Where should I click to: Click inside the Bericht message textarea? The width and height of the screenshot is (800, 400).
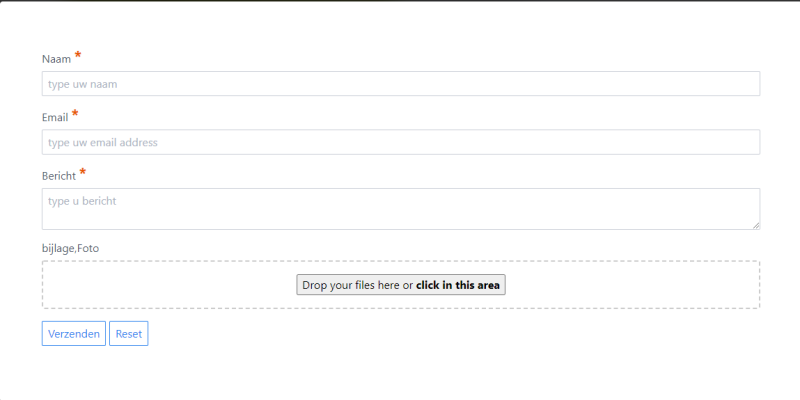coord(400,209)
